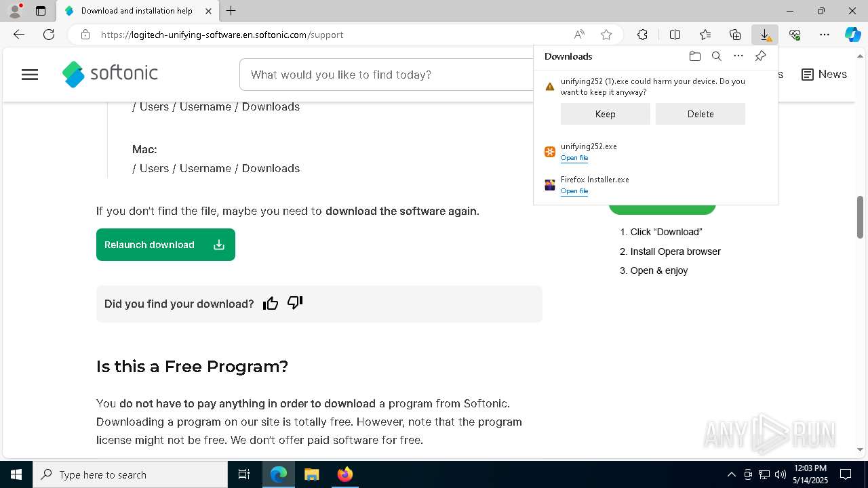Click the unifying252.exe file name
868x488 pixels.
point(589,146)
